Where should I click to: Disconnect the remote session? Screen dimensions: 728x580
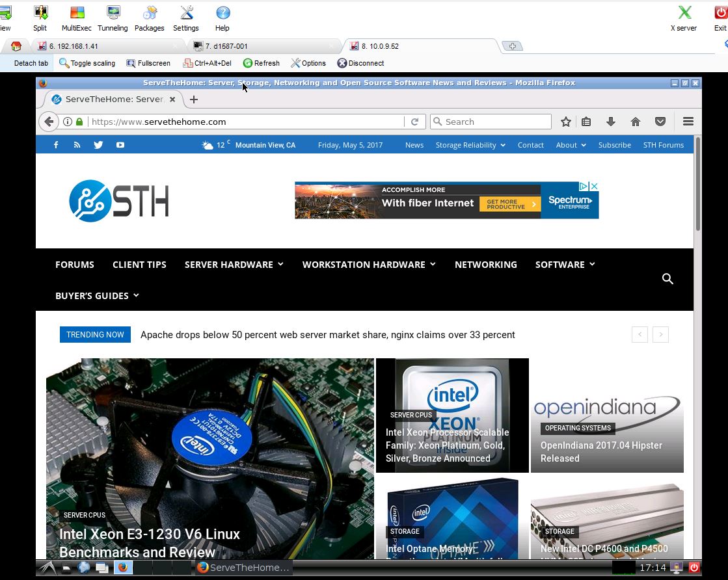361,63
